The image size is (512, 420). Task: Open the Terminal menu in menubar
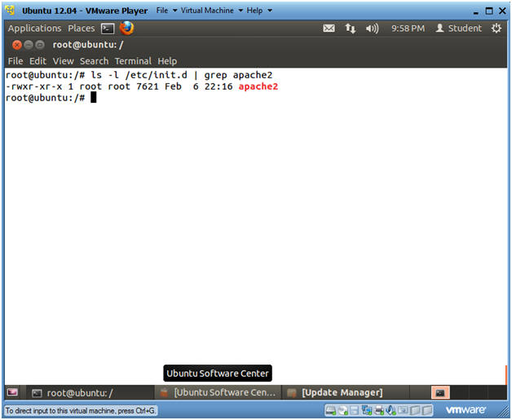pyautogui.click(x=133, y=61)
